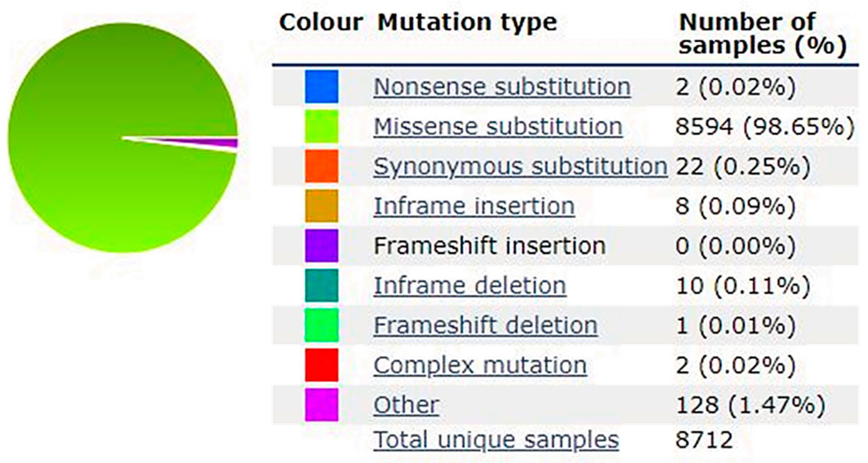Click the Inframe deletion link
Image resolution: width=868 pixels, height=463 pixels.
[x=470, y=286]
